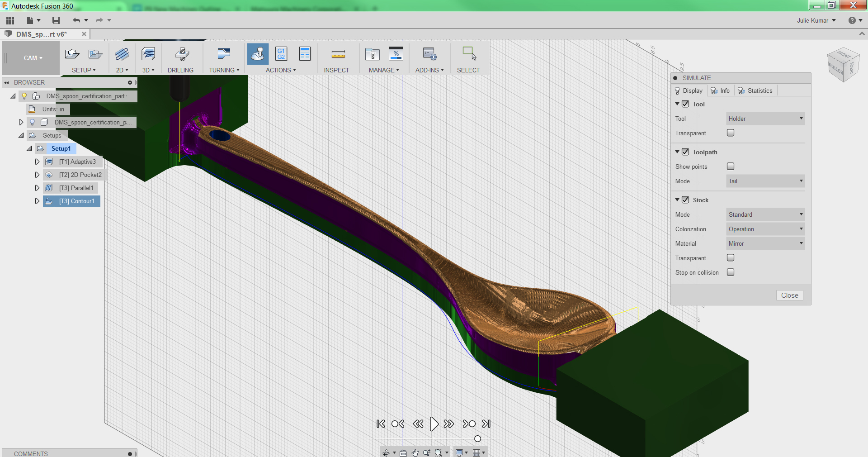Click the Turning tool icon

pos(224,54)
